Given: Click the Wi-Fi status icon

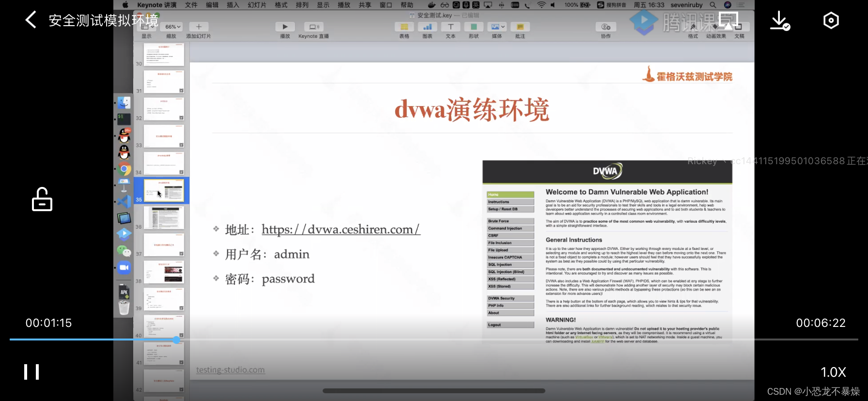Looking at the screenshot, I should [542, 5].
